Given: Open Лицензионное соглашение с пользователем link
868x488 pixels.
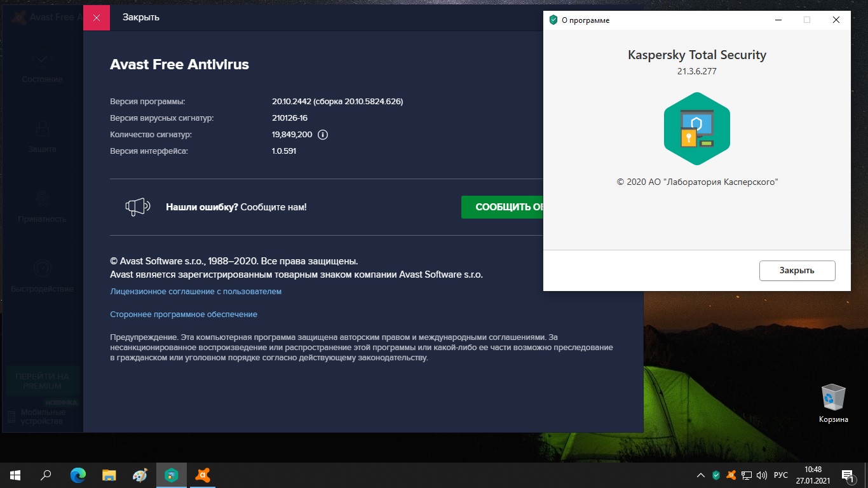Looking at the screenshot, I should click(x=196, y=292).
